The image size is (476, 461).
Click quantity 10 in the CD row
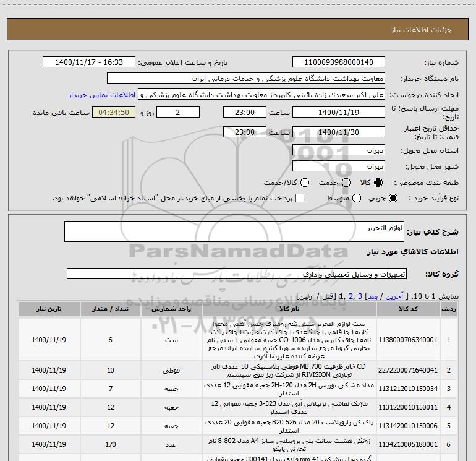[x=110, y=370]
